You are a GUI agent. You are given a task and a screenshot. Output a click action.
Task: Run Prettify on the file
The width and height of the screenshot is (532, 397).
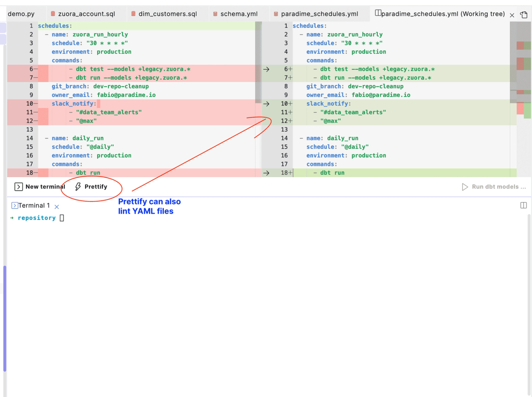point(91,187)
